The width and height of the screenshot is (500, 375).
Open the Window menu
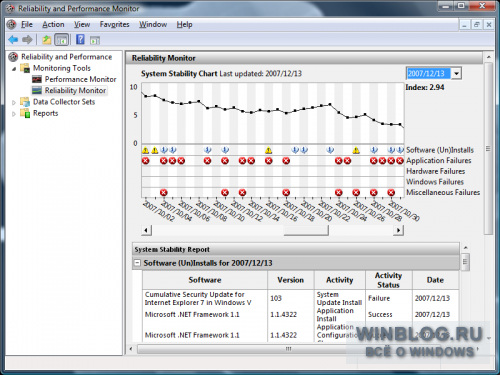[x=153, y=24]
